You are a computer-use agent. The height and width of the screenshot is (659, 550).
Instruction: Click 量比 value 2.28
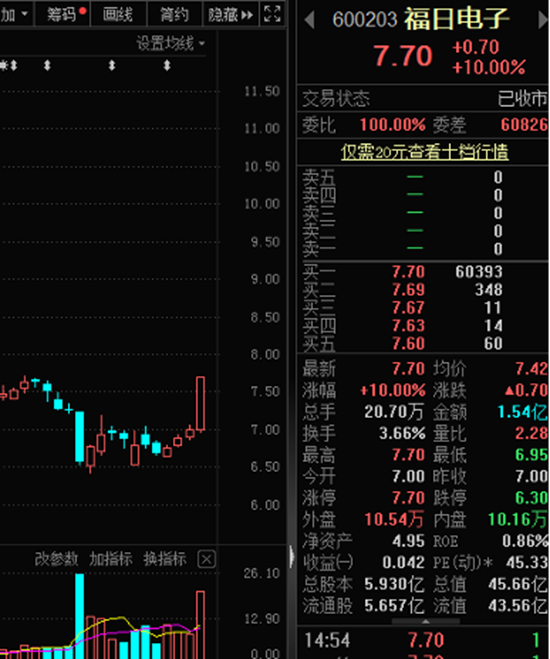(x=532, y=434)
